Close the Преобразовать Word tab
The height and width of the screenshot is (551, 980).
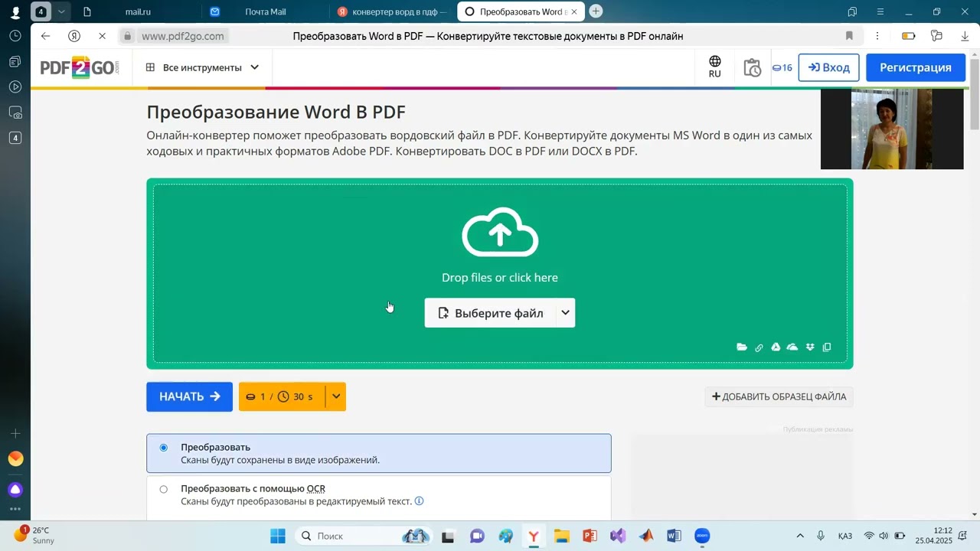[574, 11]
